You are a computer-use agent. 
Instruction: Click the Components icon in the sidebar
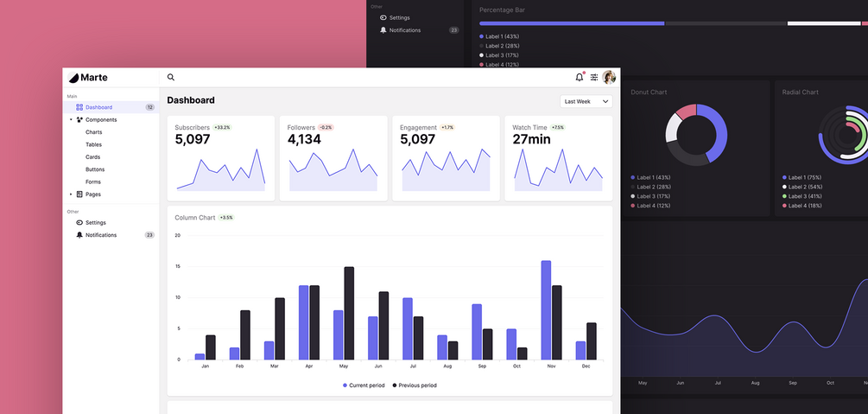pos(79,120)
